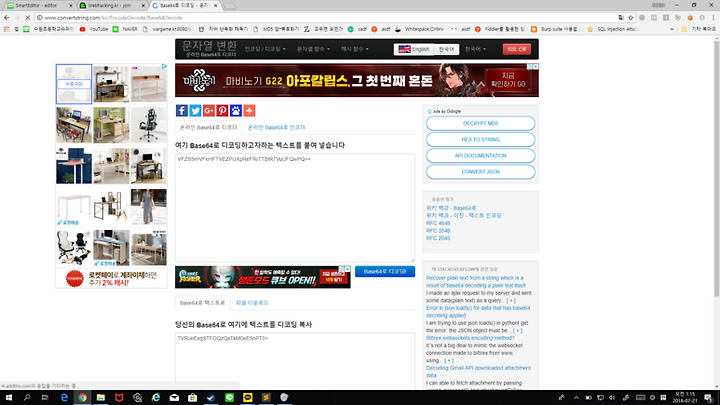Close the top banner ad

[x=535, y=67]
